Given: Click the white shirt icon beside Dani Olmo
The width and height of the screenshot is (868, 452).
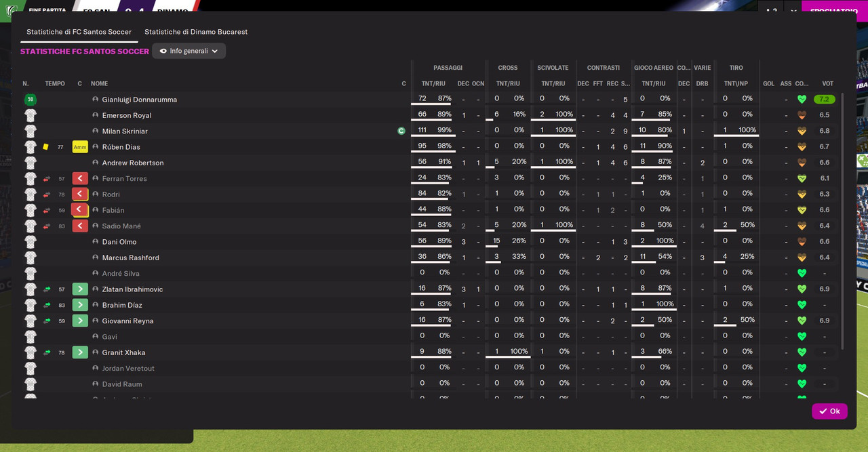Looking at the screenshot, I should [x=31, y=242].
